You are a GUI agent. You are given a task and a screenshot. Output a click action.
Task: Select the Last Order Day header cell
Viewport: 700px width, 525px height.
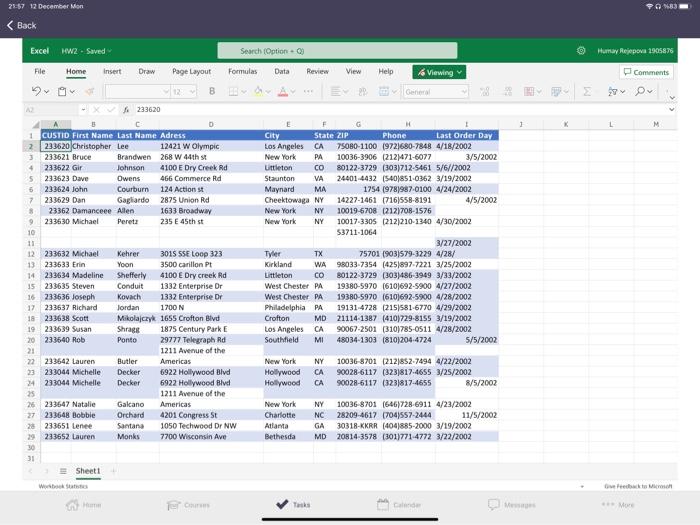467,135
